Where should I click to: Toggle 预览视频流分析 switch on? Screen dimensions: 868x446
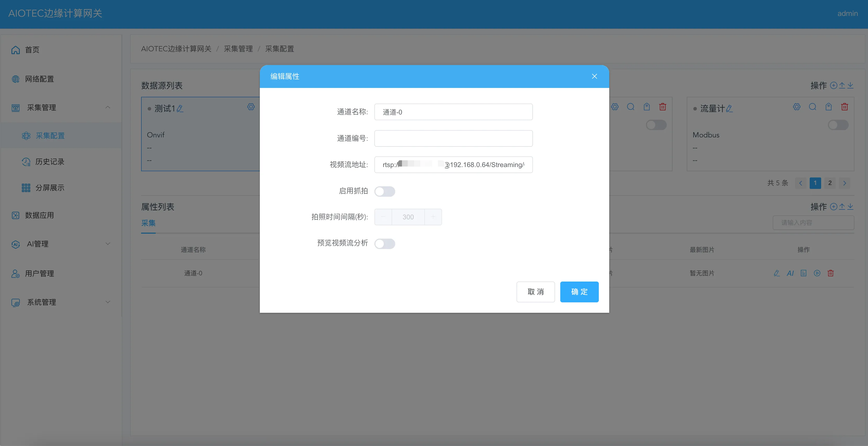coord(385,244)
